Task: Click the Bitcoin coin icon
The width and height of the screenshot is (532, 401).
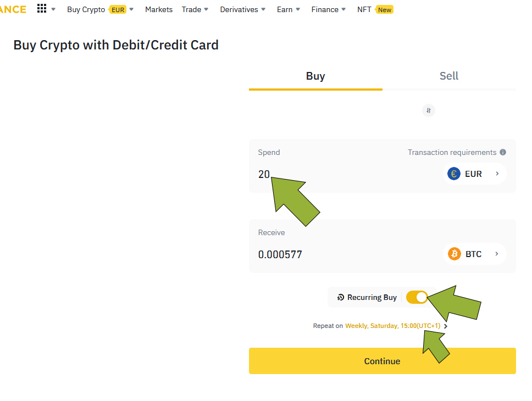Action: pos(455,254)
